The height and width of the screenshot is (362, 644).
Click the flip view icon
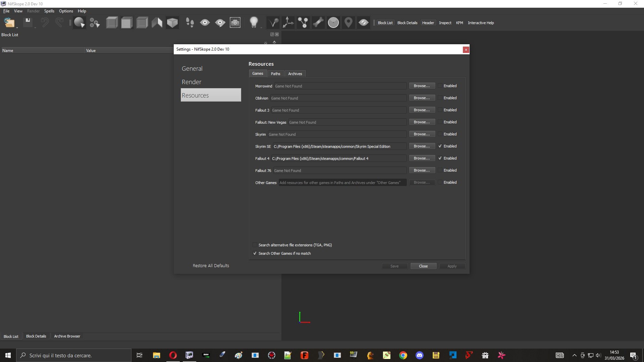click(157, 23)
